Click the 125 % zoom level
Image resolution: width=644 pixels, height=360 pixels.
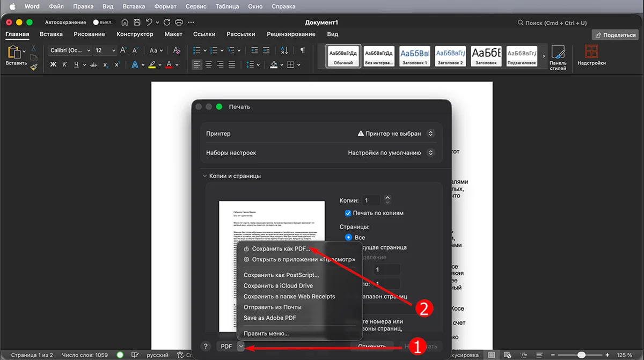[624, 355]
